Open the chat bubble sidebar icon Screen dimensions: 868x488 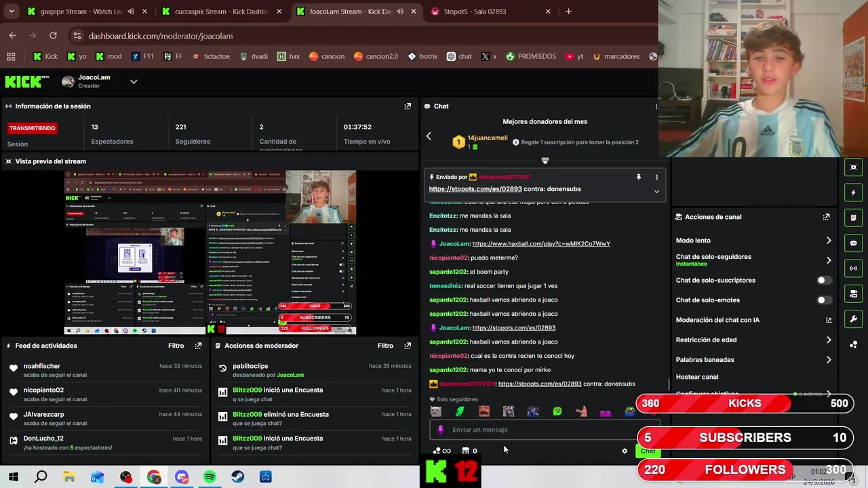click(853, 243)
